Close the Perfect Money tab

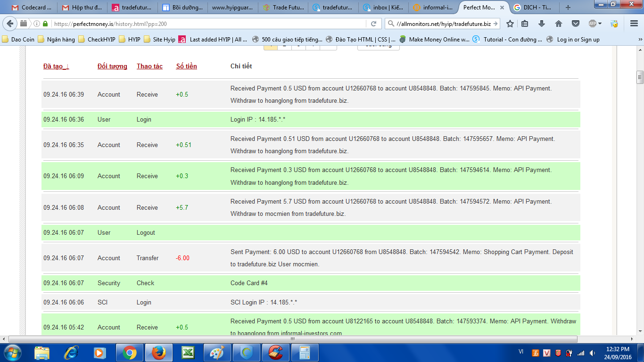[503, 8]
